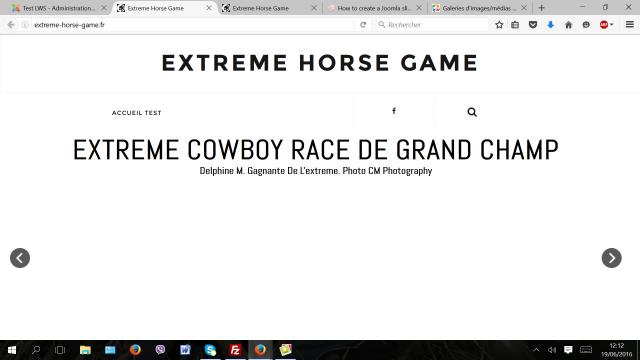
Task: Open the smiley chat icon in toolbar
Action: point(586,25)
